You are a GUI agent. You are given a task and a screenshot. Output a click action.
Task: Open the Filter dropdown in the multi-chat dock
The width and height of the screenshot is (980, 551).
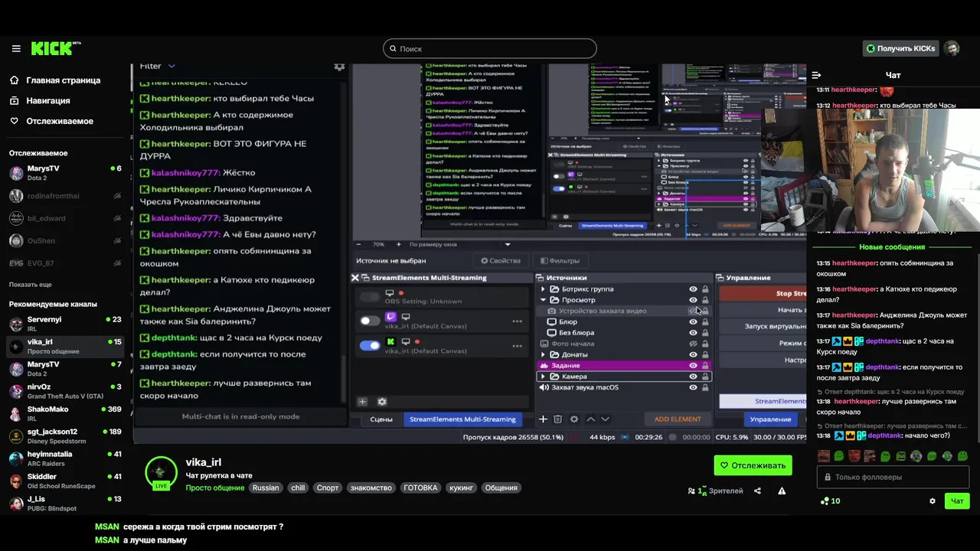[158, 66]
